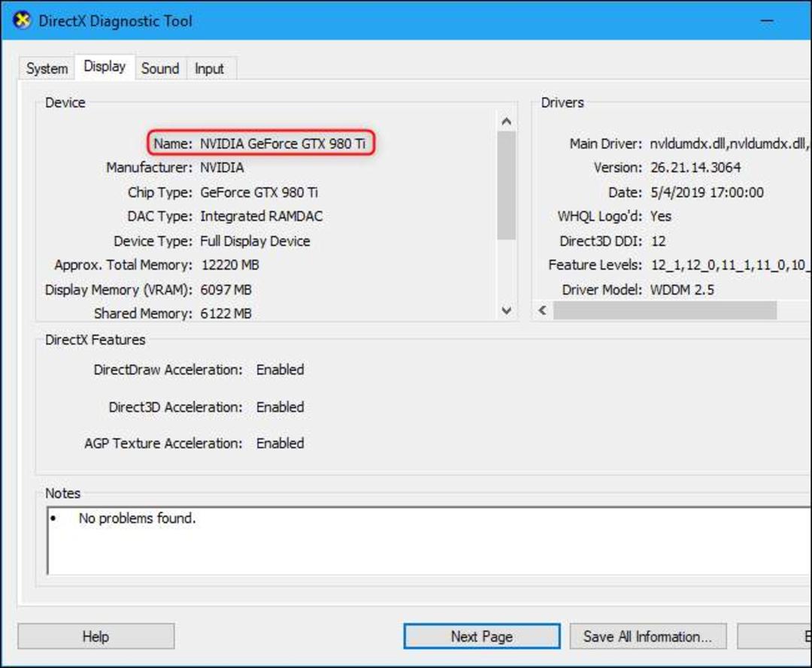Click the Notes text box

429,541
